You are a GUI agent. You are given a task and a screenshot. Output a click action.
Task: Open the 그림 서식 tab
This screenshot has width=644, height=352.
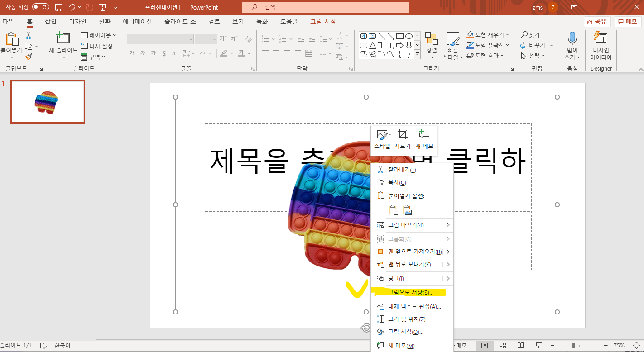point(323,21)
